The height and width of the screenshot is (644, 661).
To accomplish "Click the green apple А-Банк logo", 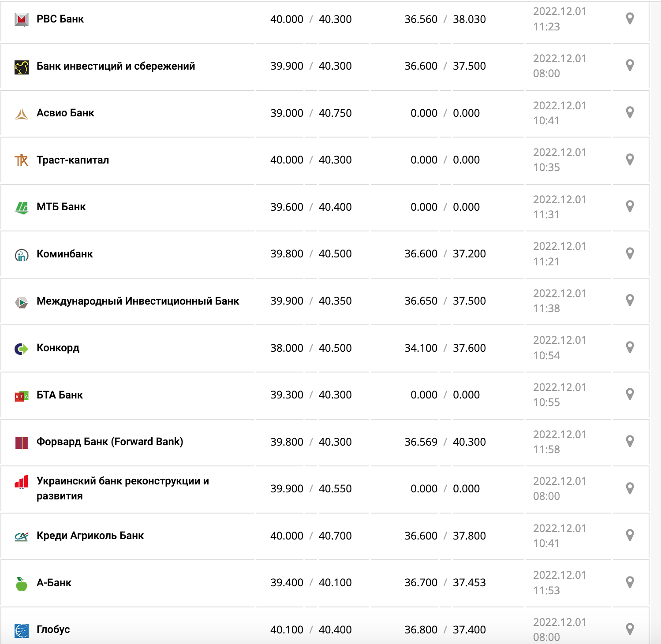I will point(22,584).
